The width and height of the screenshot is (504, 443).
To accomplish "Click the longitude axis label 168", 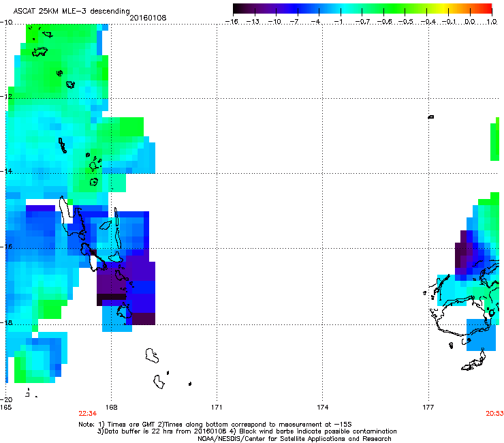I will point(111,407).
